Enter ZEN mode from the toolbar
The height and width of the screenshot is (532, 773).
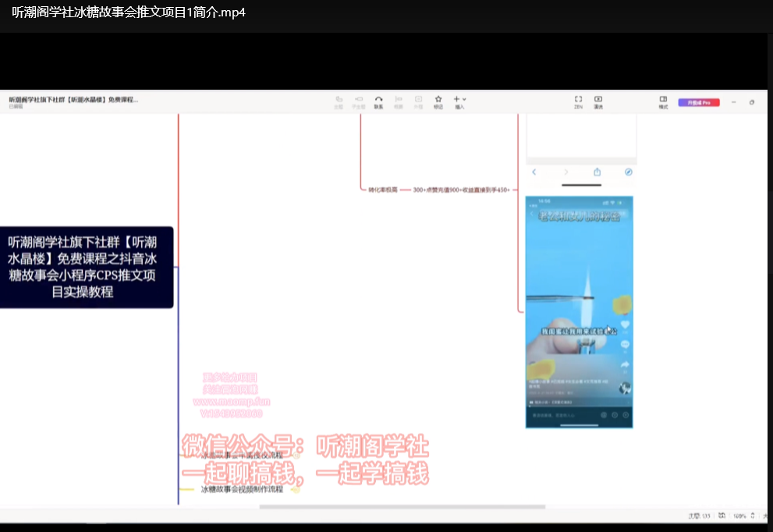pyautogui.click(x=578, y=101)
